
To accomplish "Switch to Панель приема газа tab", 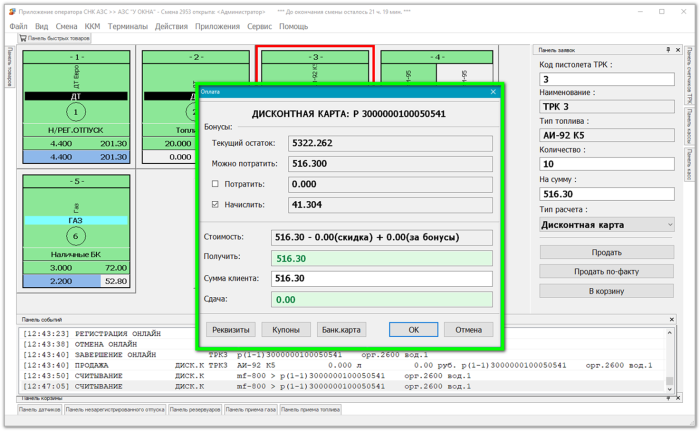I will click(x=251, y=410).
